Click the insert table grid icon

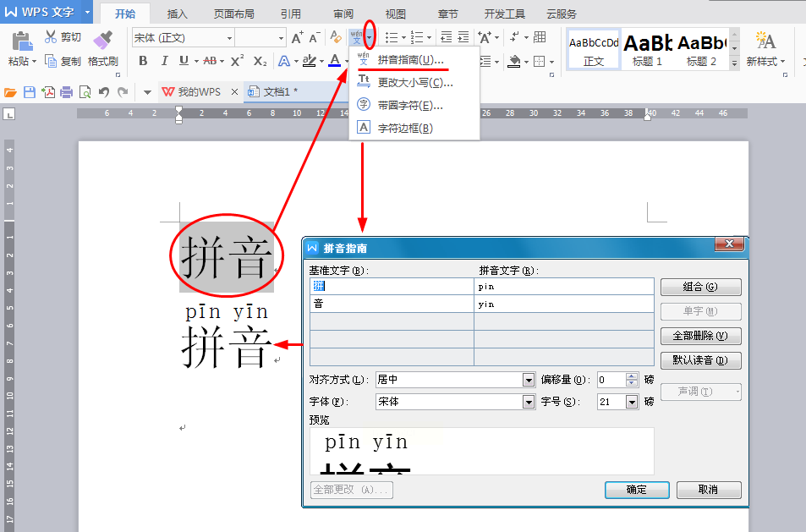[540, 37]
